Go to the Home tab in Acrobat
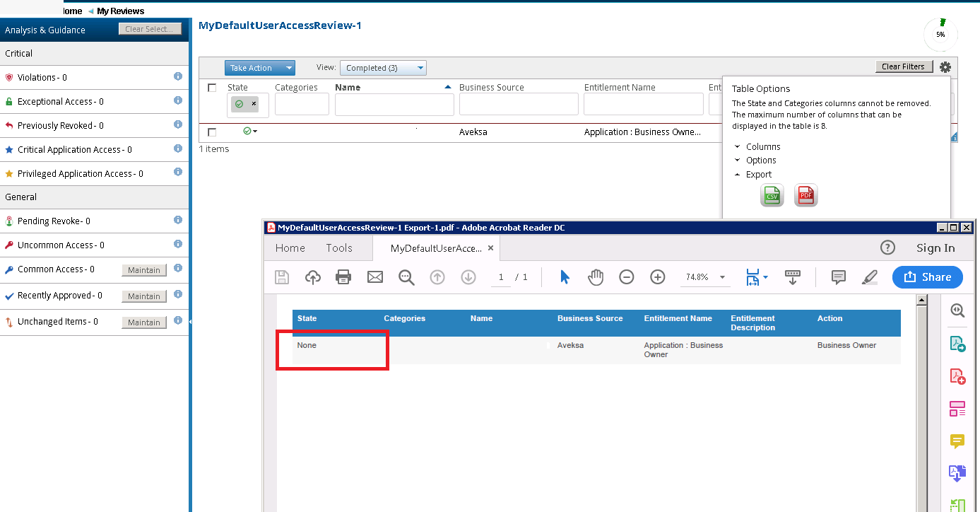Screen dimensions: 980x512 click(x=290, y=248)
